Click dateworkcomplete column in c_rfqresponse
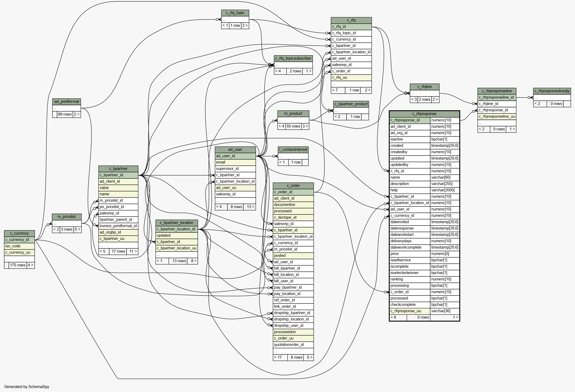 [410, 248]
